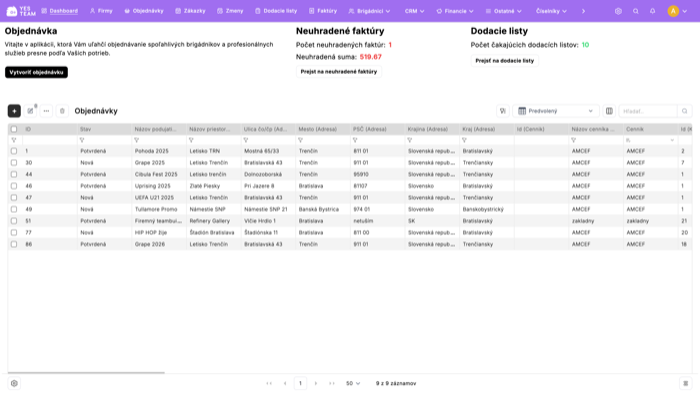
Task: Toggle the select-all checkbox in header
Action: pyautogui.click(x=14, y=129)
